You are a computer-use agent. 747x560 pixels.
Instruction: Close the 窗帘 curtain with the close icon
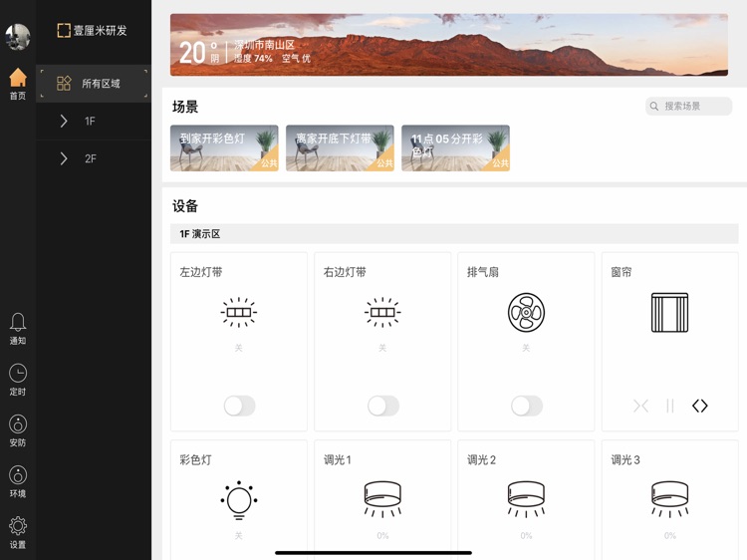point(640,407)
